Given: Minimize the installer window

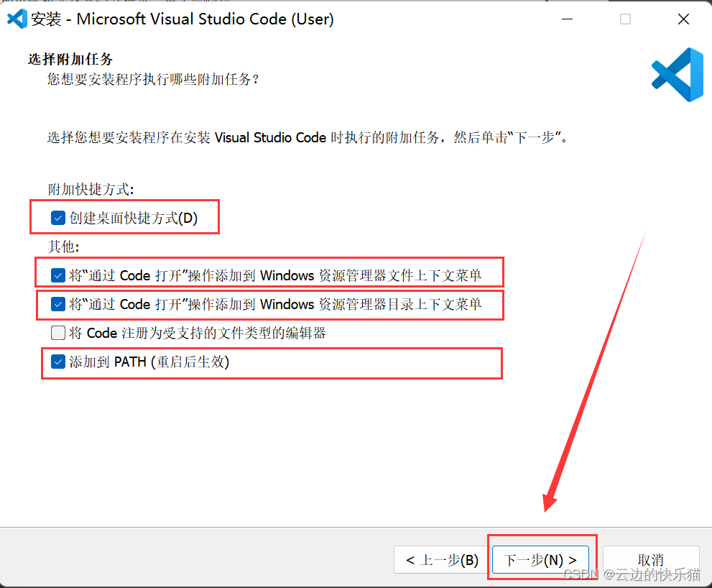Looking at the screenshot, I should click(567, 19).
